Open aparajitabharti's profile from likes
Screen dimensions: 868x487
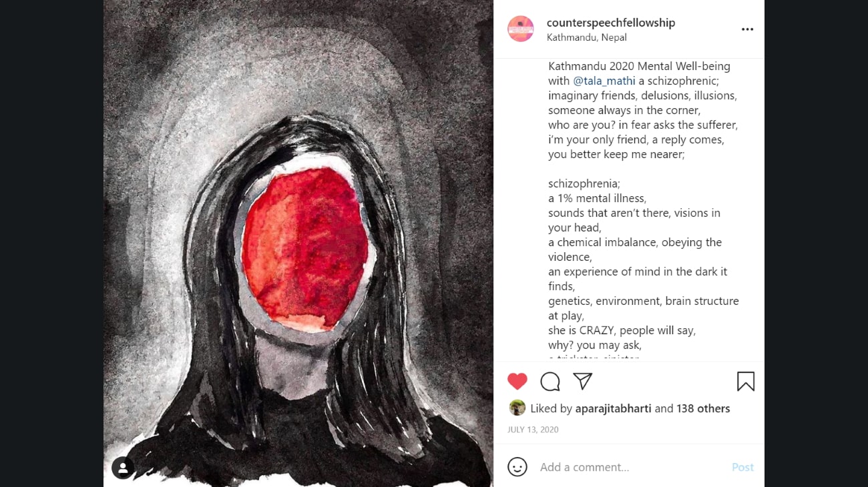613,408
